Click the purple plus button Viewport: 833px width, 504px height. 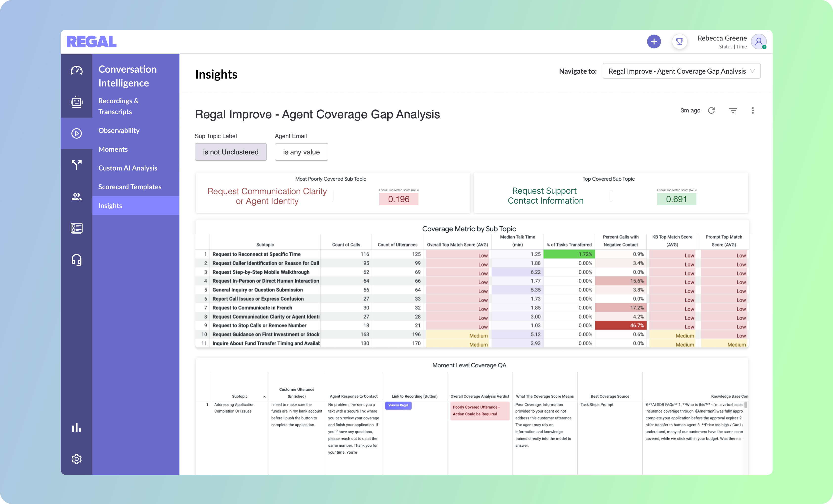coord(654,42)
